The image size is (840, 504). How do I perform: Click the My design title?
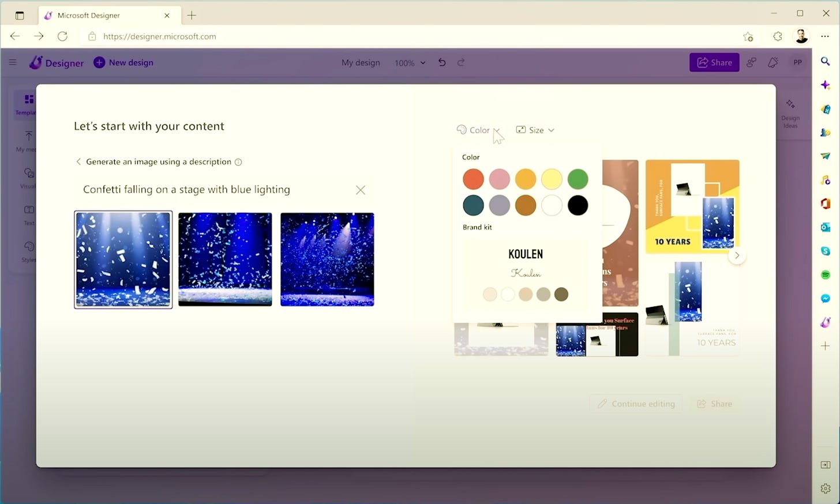pos(361,62)
